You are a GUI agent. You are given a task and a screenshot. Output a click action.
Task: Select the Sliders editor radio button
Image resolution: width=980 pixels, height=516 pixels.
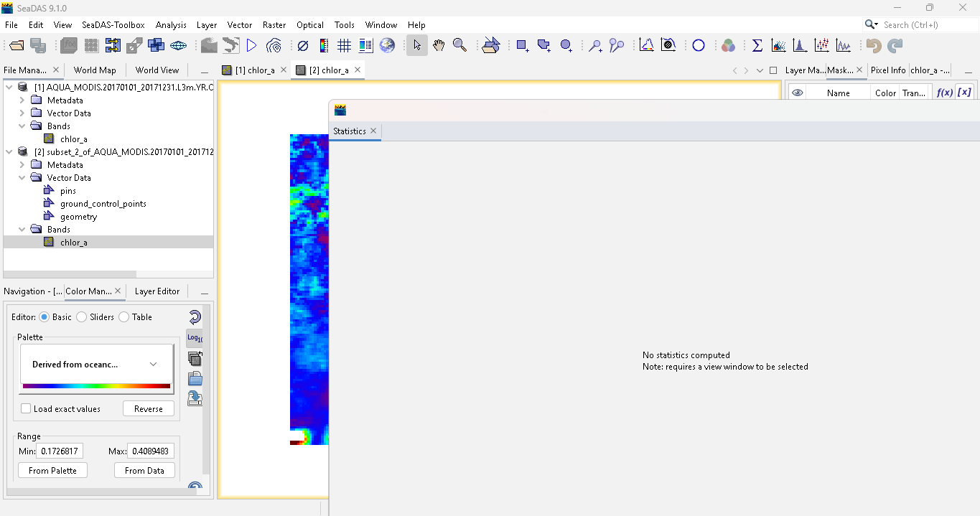(x=82, y=317)
